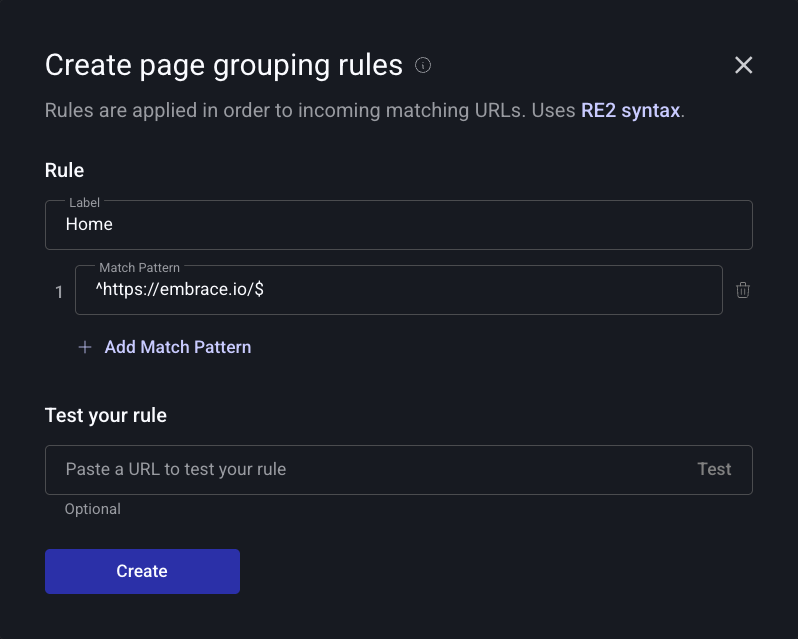Place cursor in the ^https://embrace.io/$ regex text
The width and height of the screenshot is (798, 639).
click(x=180, y=290)
